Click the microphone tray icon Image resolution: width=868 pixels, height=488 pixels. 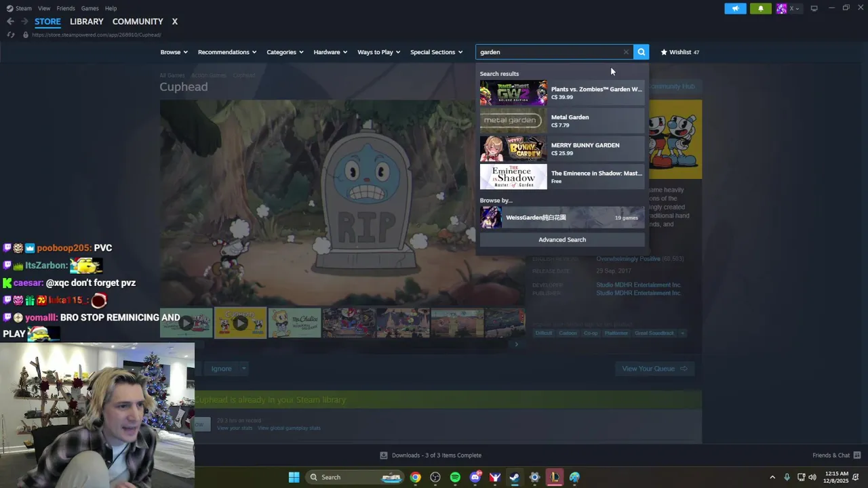787,477
